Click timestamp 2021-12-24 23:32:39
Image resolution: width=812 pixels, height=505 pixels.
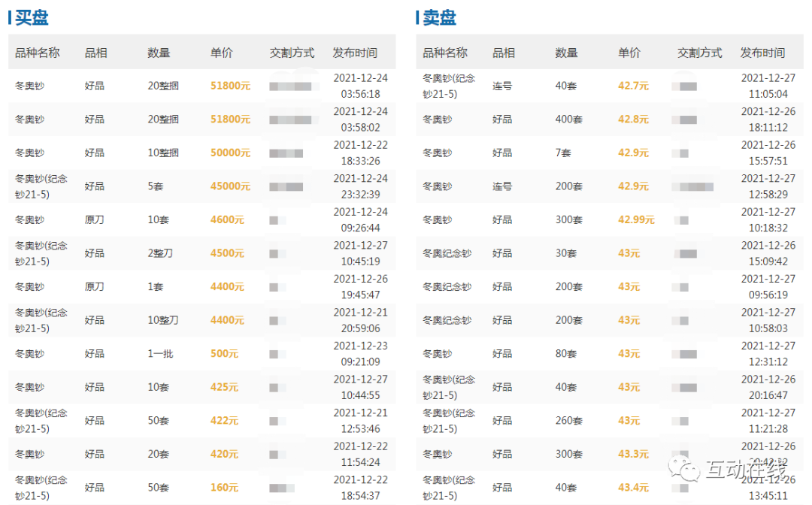[360, 186]
